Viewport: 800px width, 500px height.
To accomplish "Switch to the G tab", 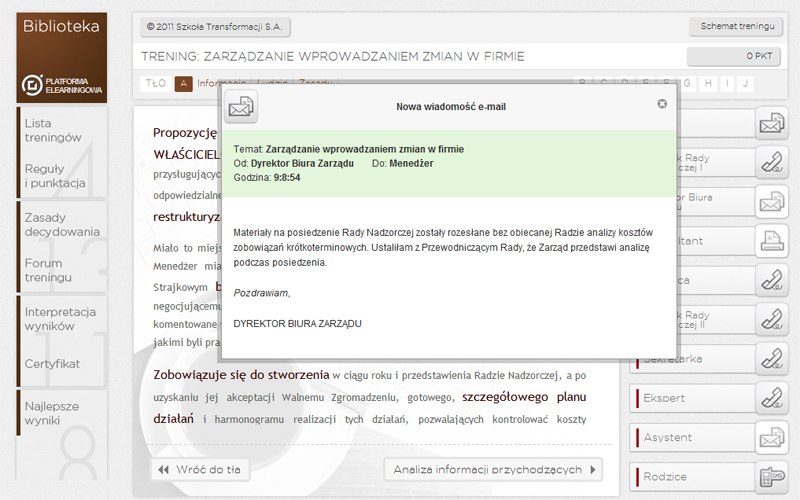I will click(x=687, y=83).
